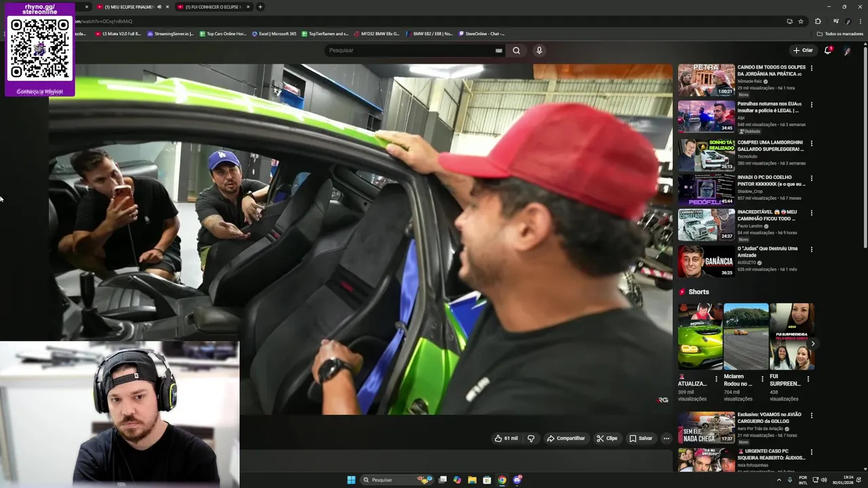Open more actions menu below the video
Image resolution: width=868 pixels, height=488 pixels.
coord(666,439)
